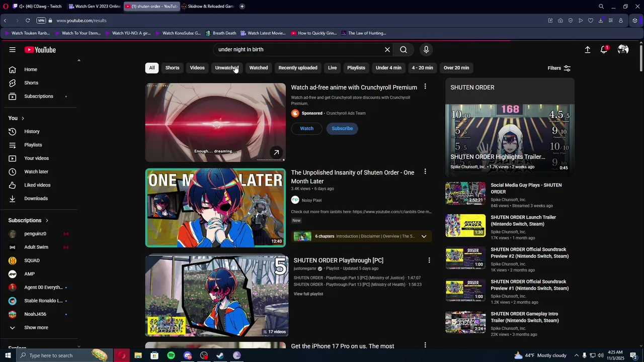Open the Create upload icon
The height and width of the screenshot is (362, 644).
tap(587, 50)
